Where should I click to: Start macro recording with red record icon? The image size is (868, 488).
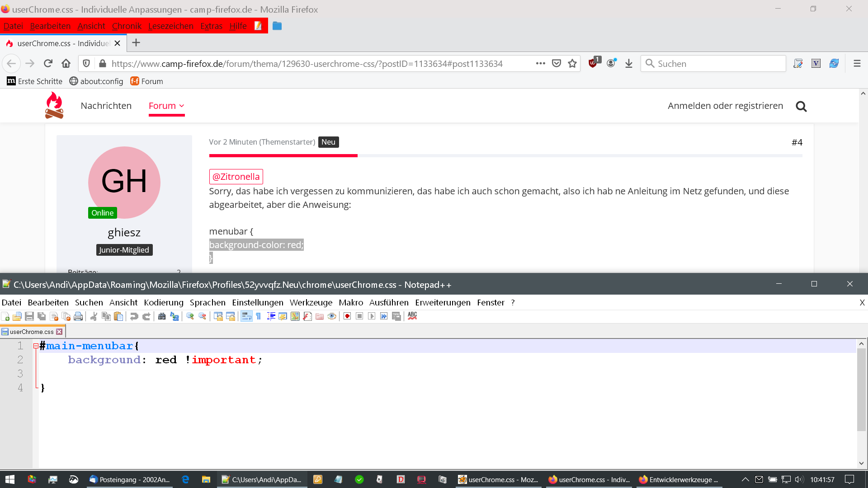[347, 316]
